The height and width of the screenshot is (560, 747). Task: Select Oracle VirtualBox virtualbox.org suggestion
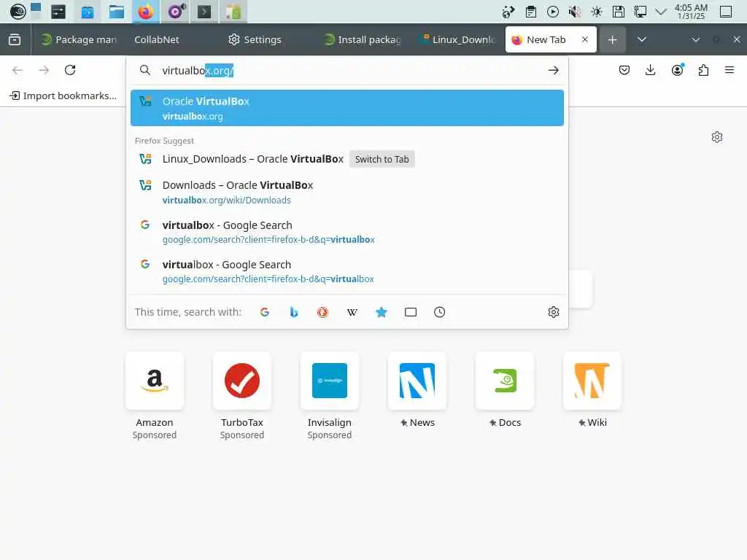pyautogui.click(x=347, y=108)
